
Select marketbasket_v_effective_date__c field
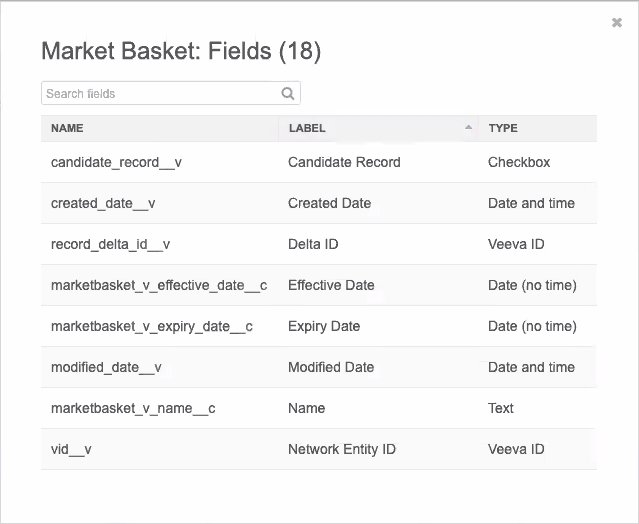point(159,285)
